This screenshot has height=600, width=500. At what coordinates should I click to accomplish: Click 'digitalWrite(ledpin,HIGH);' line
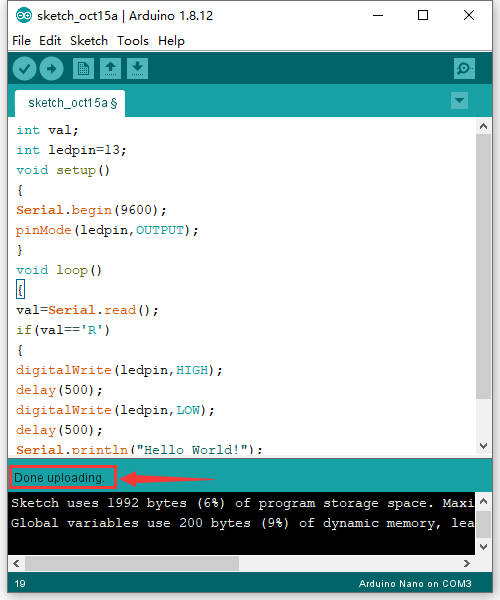pyautogui.click(x=119, y=370)
